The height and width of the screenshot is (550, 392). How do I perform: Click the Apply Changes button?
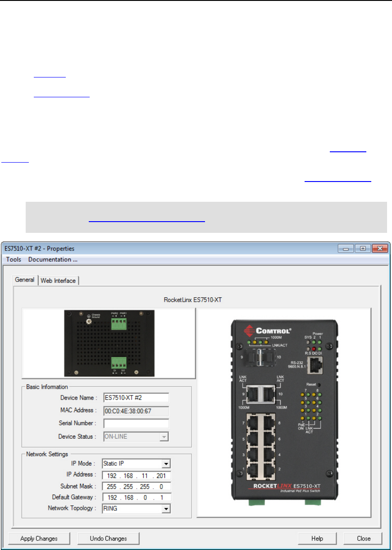pos(39,538)
